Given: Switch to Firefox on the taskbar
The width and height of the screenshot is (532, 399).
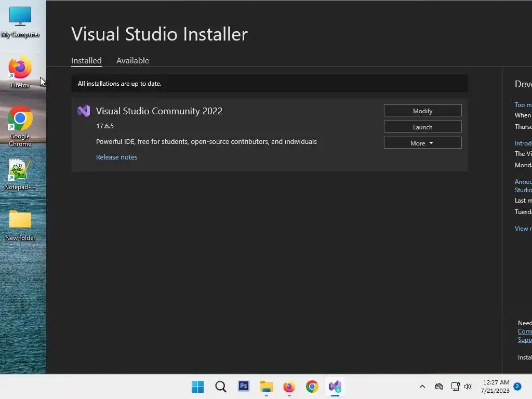Looking at the screenshot, I should (289, 387).
